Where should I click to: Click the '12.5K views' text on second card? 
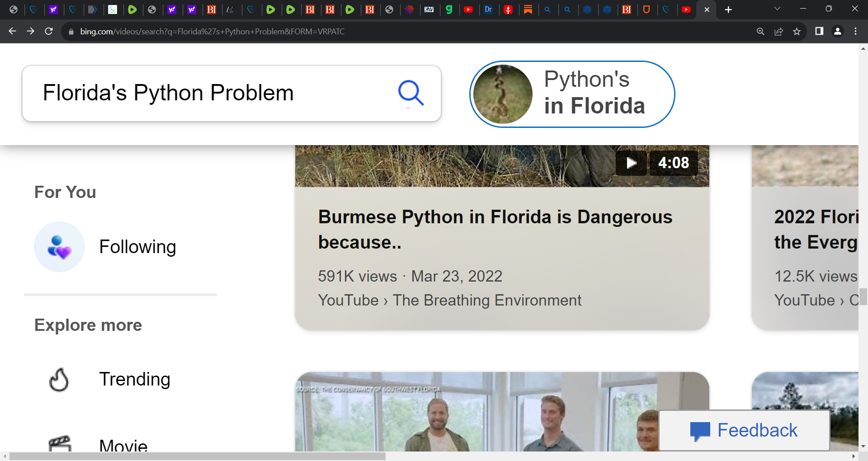pos(816,276)
